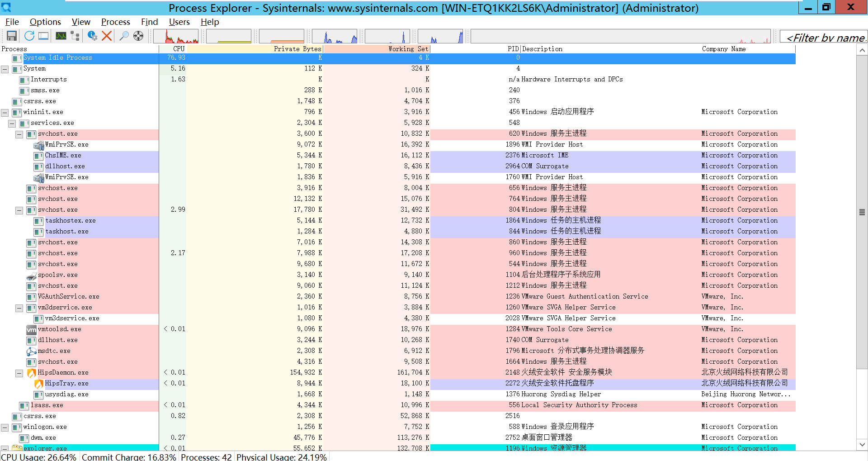The width and height of the screenshot is (868, 461).
Task: Click the usysdiag.exe process icon
Action: pos(39,395)
